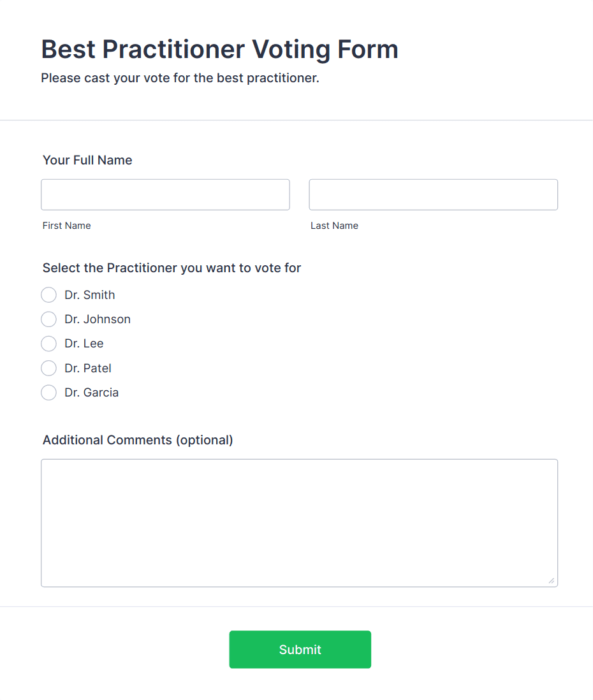Click the Additional Comments text area
This screenshot has height=700, width=593.
[299, 523]
